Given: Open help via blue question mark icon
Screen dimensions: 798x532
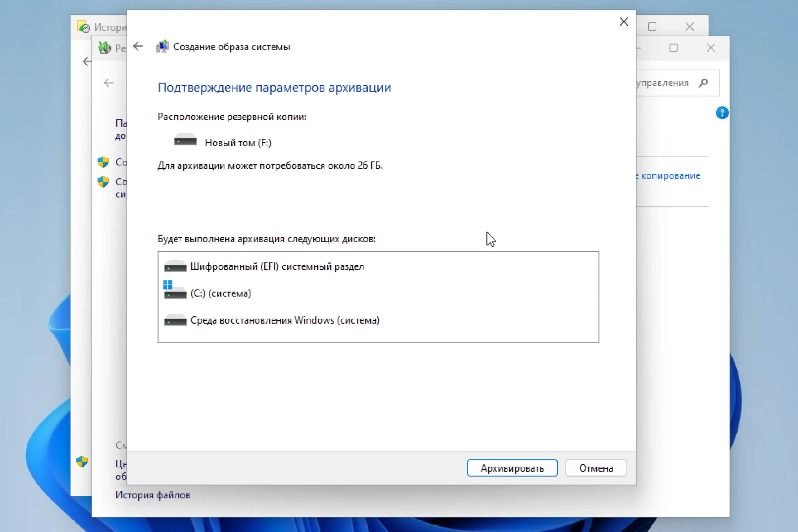Looking at the screenshot, I should point(722,113).
